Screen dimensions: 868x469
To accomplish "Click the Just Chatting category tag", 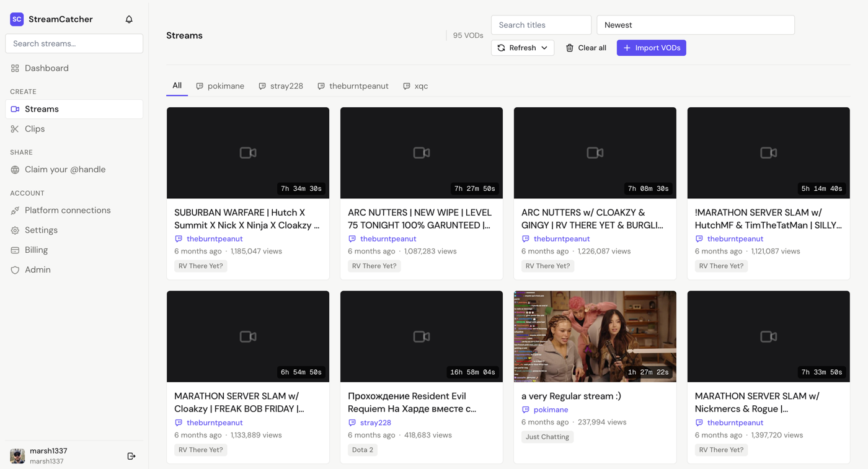I will point(547,437).
